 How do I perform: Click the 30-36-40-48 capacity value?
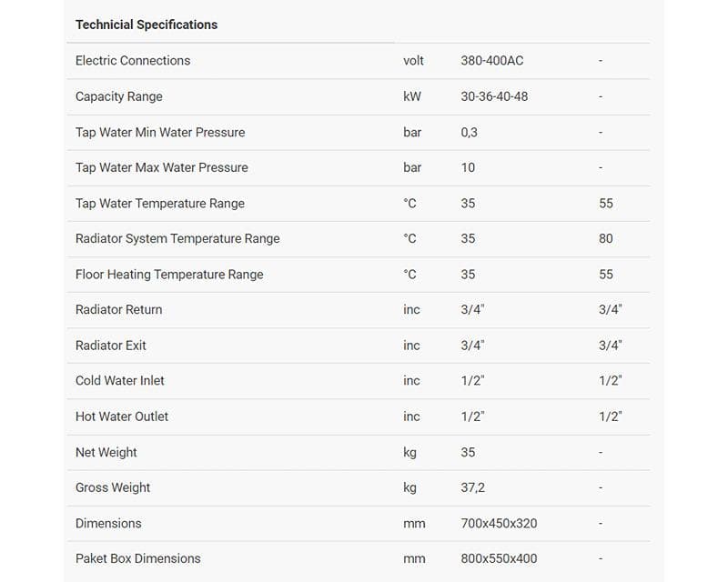tap(494, 96)
